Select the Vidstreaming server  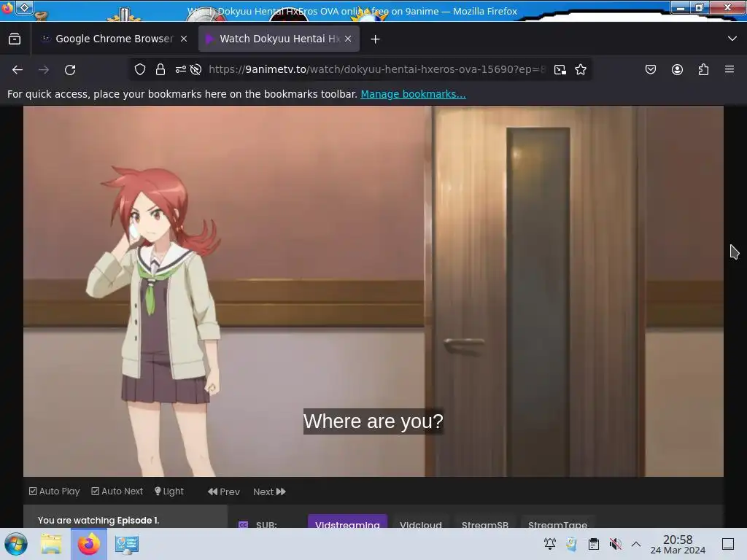(x=347, y=521)
